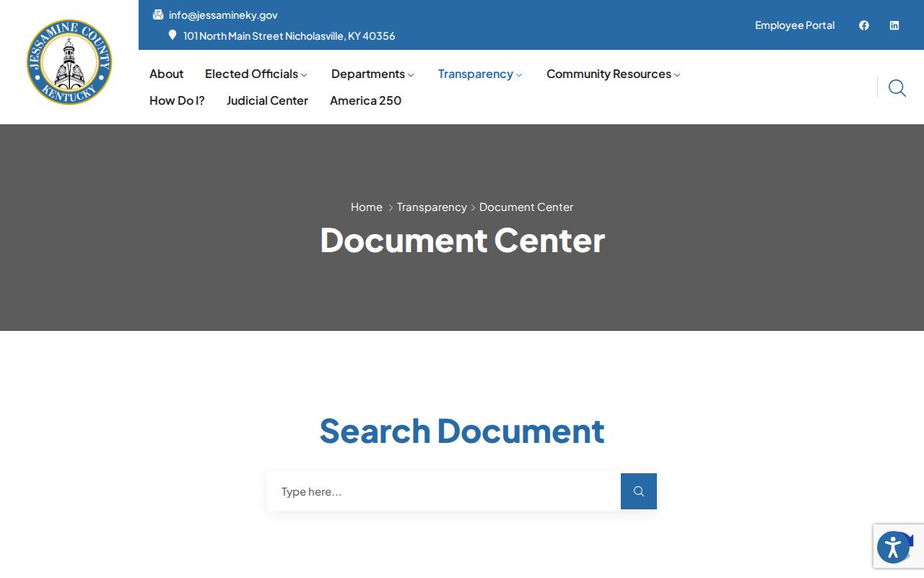Image resolution: width=924 pixels, height=578 pixels.
Task: Expand the Transparency menu
Action: click(480, 74)
